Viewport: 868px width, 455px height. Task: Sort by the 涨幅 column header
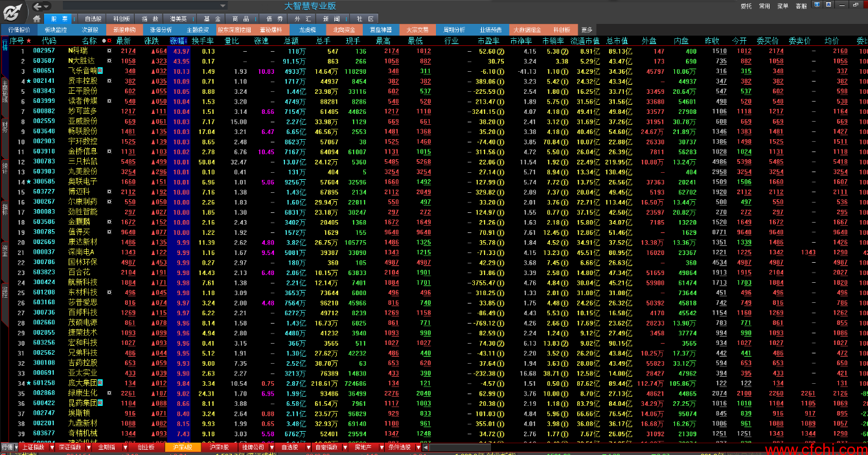pyautogui.click(x=179, y=41)
